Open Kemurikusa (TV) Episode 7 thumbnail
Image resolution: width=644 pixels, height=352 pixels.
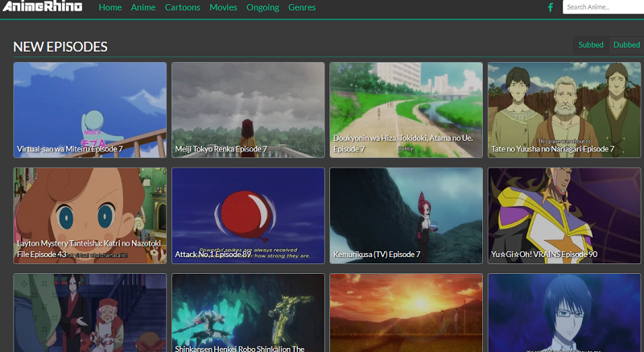pyautogui.click(x=407, y=215)
